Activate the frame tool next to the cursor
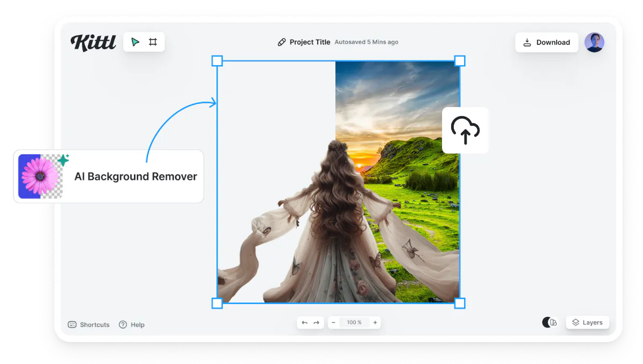 pyautogui.click(x=153, y=41)
